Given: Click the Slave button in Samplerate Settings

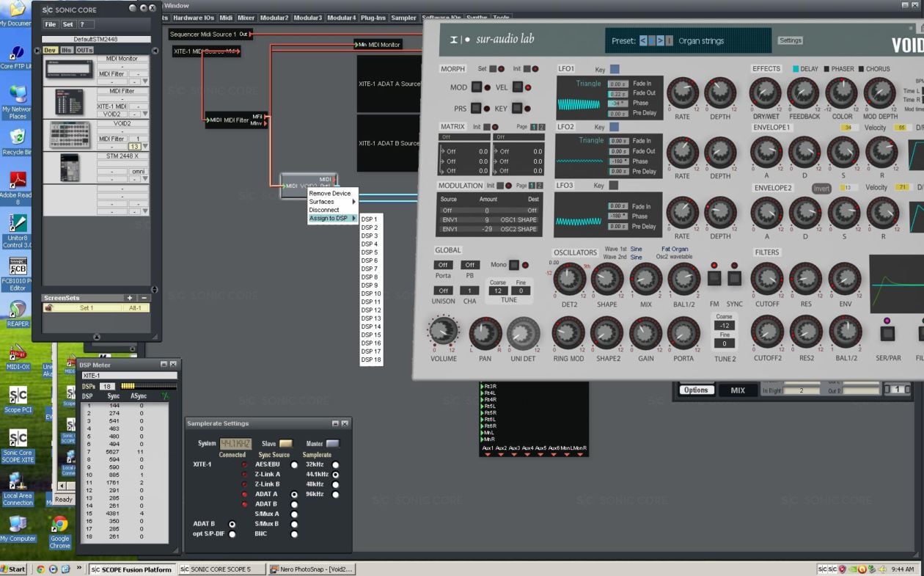Looking at the screenshot, I should coord(285,443).
